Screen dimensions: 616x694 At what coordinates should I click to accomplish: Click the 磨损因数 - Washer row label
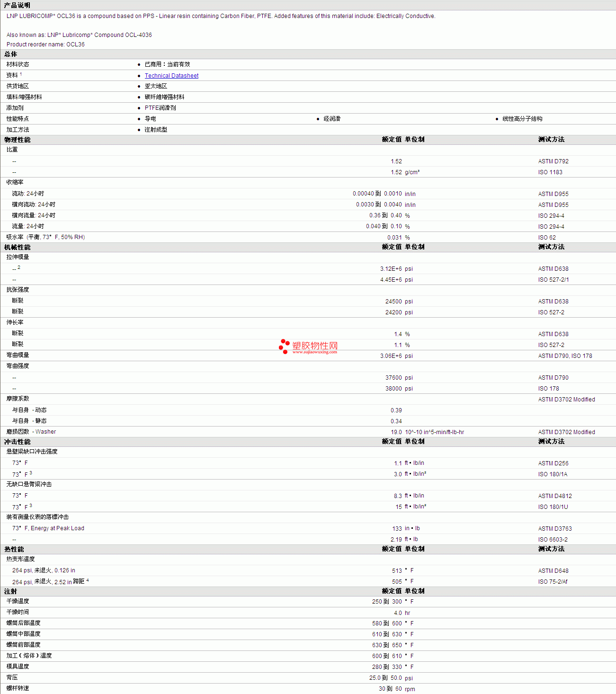[x=31, y=432]
